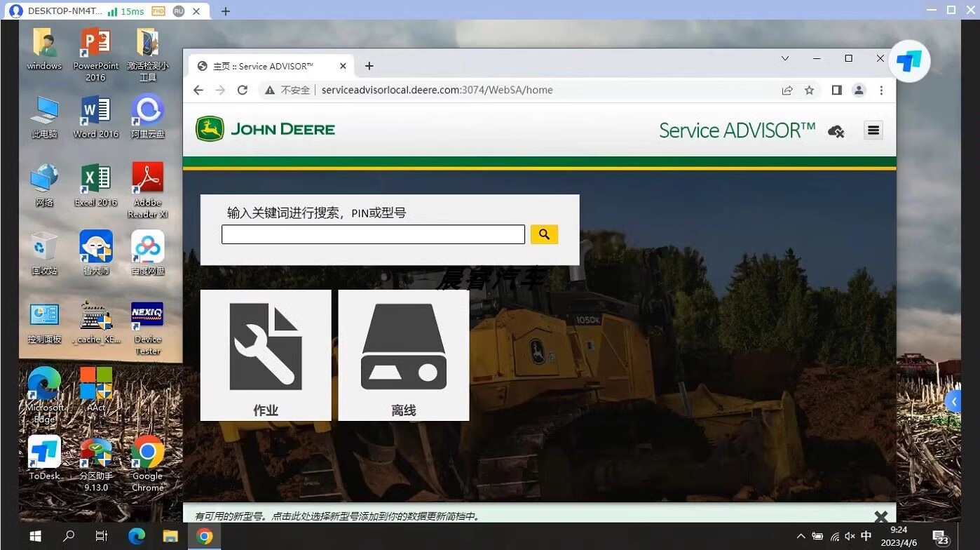
Task: Open the Windows Start menu
Action: [x=35, y=537]
